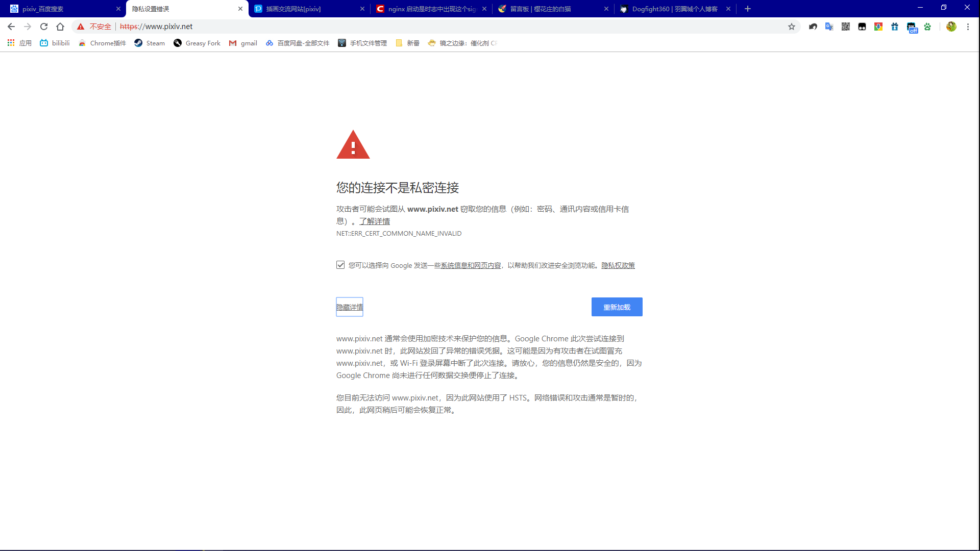Click the 重新加载 reload button
This screenshot has height=551, width=980.
point(617,307)
